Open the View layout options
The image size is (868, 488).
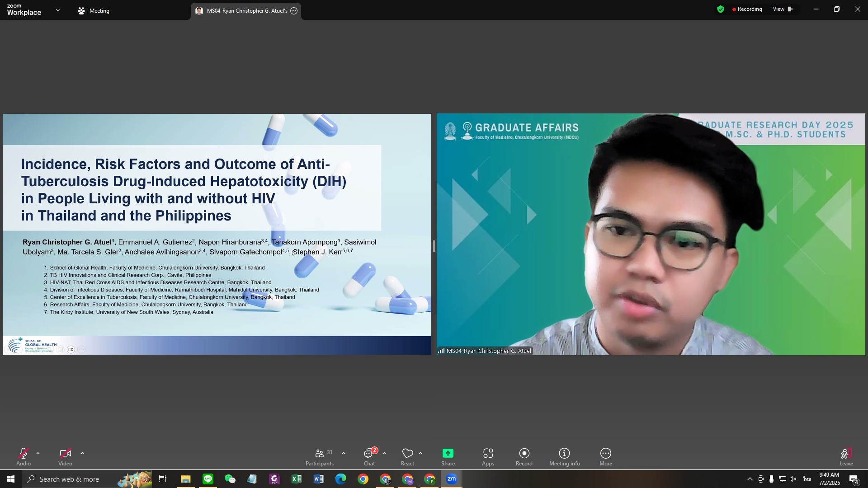[783, 9]
